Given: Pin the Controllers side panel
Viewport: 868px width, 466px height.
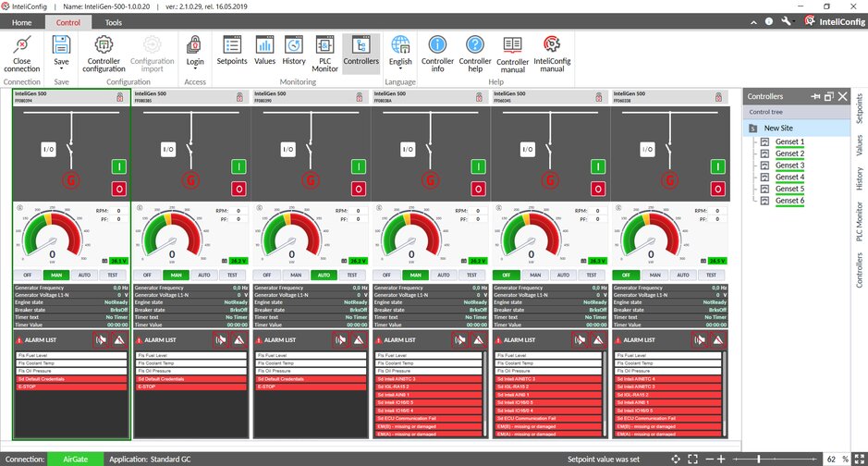Looking at the screenshot, I should click(x=815, y=96).
